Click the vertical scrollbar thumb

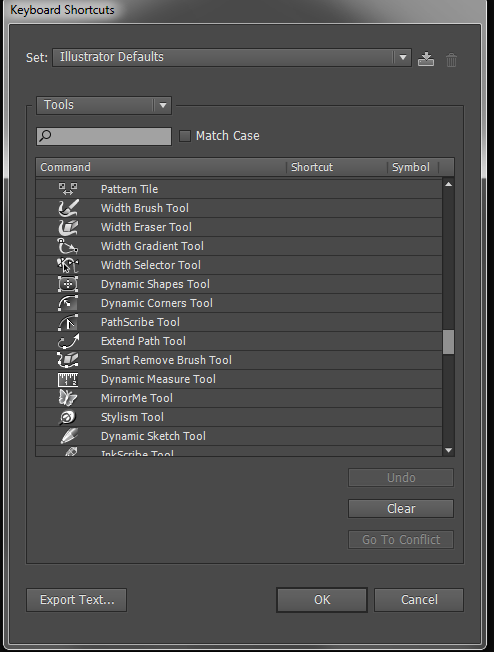[x=448, y=342]
